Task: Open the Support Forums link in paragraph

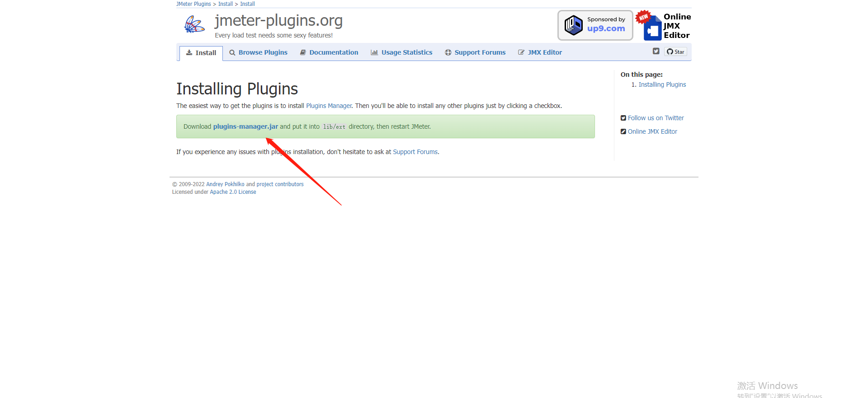Action: [x=415, y=152]
